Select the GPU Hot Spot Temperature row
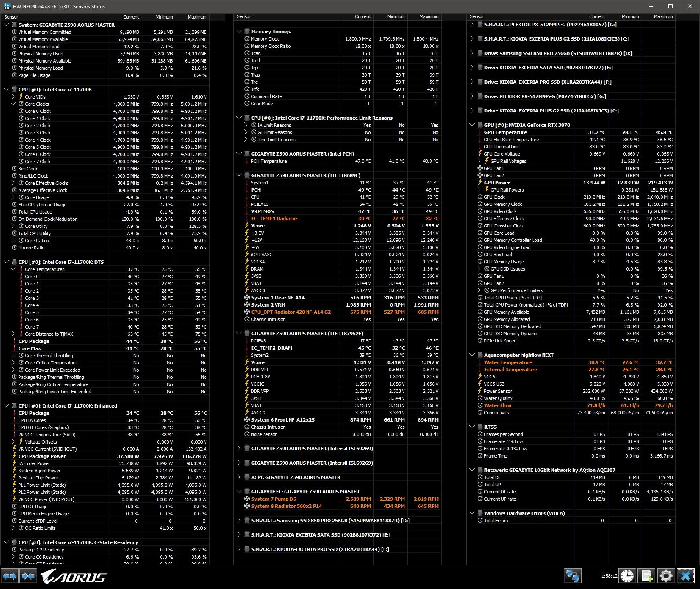This screenshot has width=700, height=589. 571,140
